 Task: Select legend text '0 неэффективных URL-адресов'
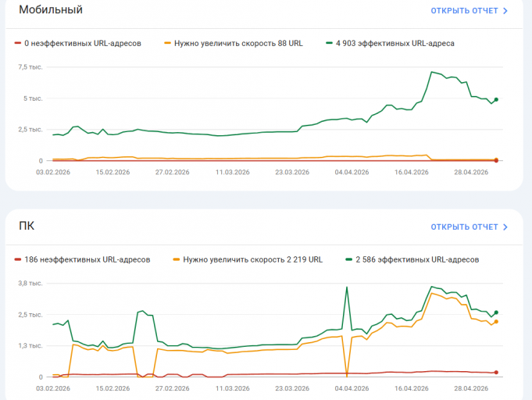pyautogui.click(x=83, y=44)
